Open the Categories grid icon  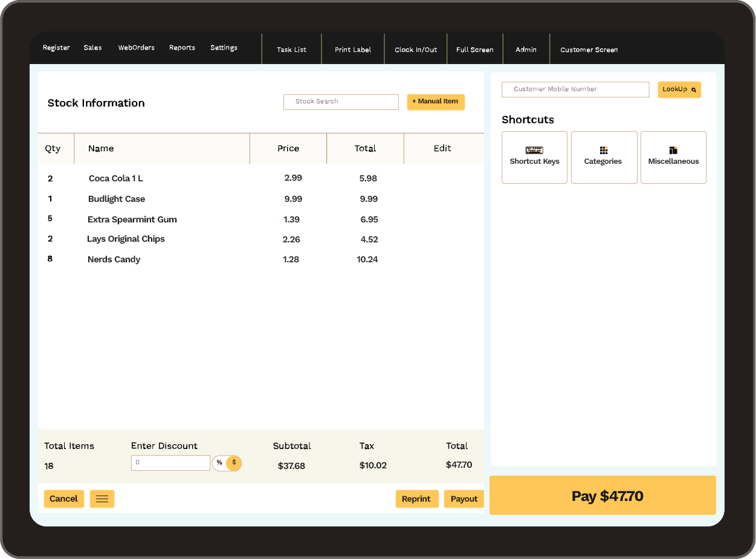603,150
